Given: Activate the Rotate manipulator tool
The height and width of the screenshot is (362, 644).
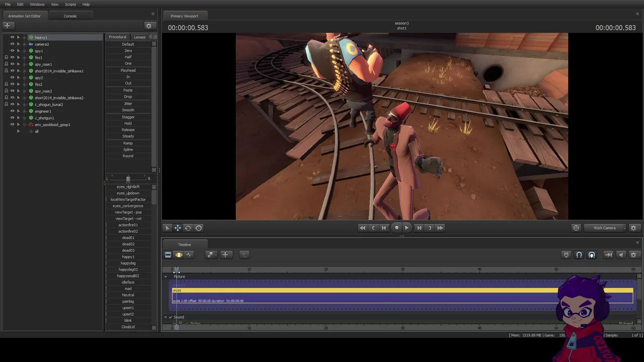Looking at the screenshot, I should click(188, 228).
